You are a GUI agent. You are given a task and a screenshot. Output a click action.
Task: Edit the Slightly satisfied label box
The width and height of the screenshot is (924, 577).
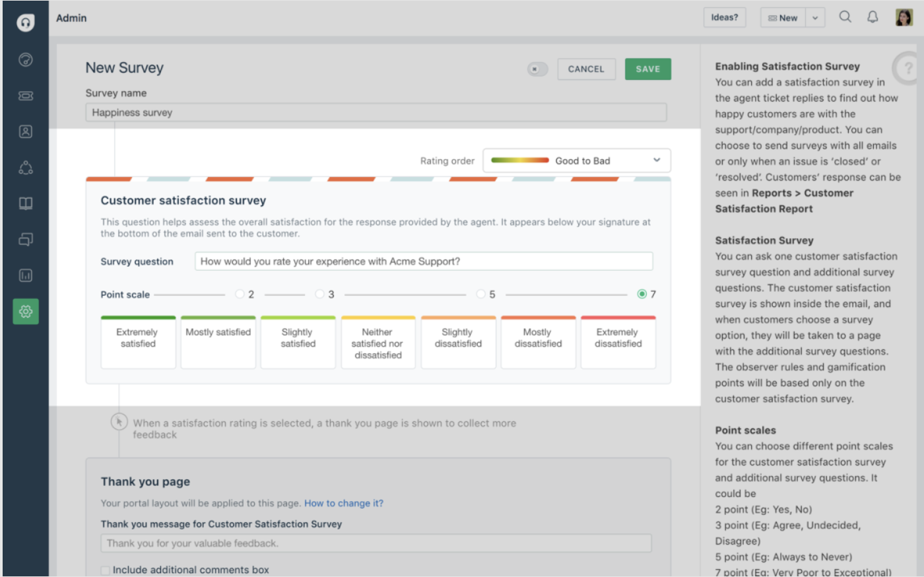point(298,342)
